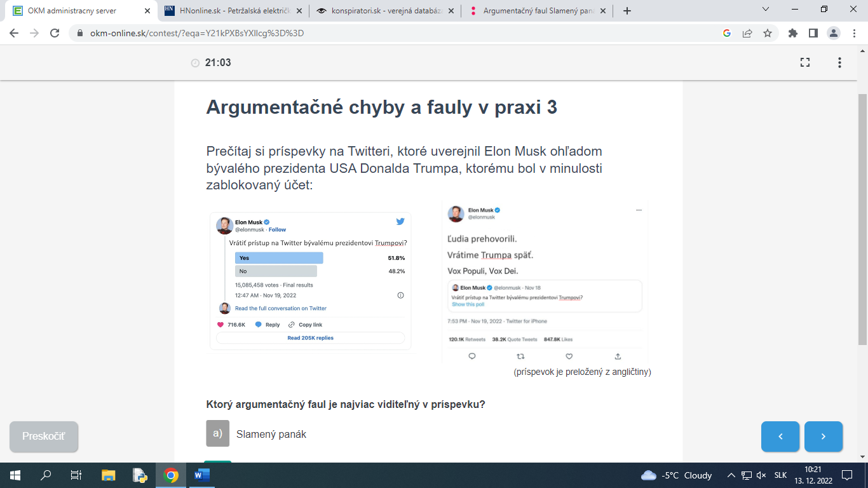
Task: Reload the page with the refresh icon
Action: (55, 34)
